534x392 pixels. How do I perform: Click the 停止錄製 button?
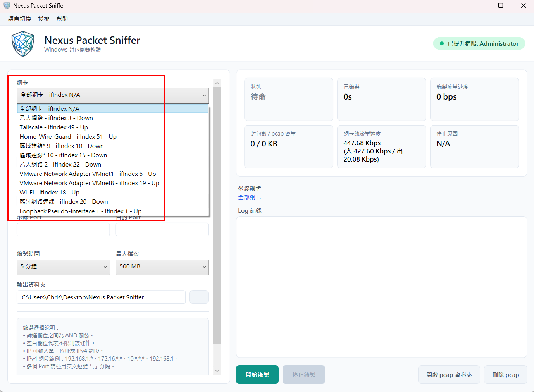point(304,375)
